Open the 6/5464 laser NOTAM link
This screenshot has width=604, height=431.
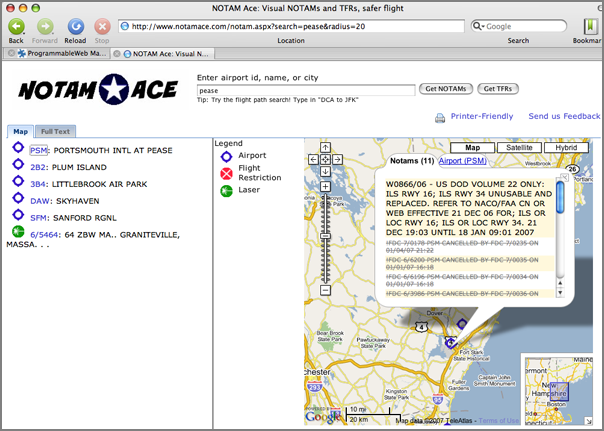[x=44, y=235]
